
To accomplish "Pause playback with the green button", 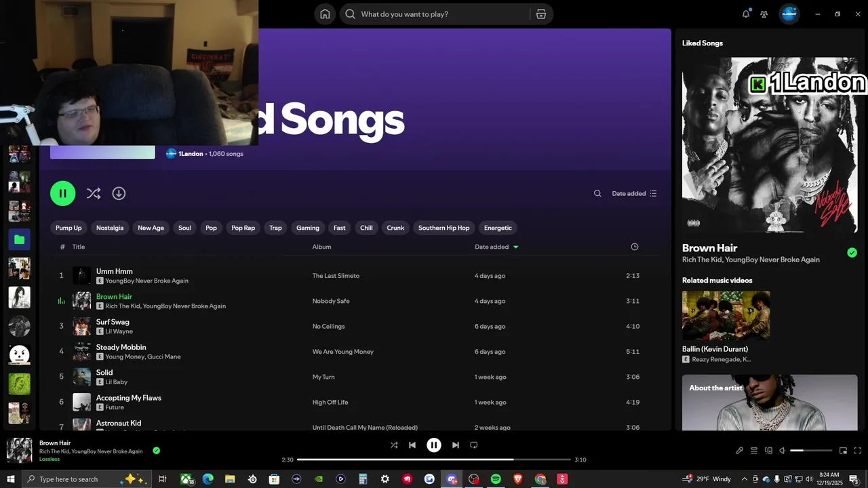I will [x=62, y=193].
